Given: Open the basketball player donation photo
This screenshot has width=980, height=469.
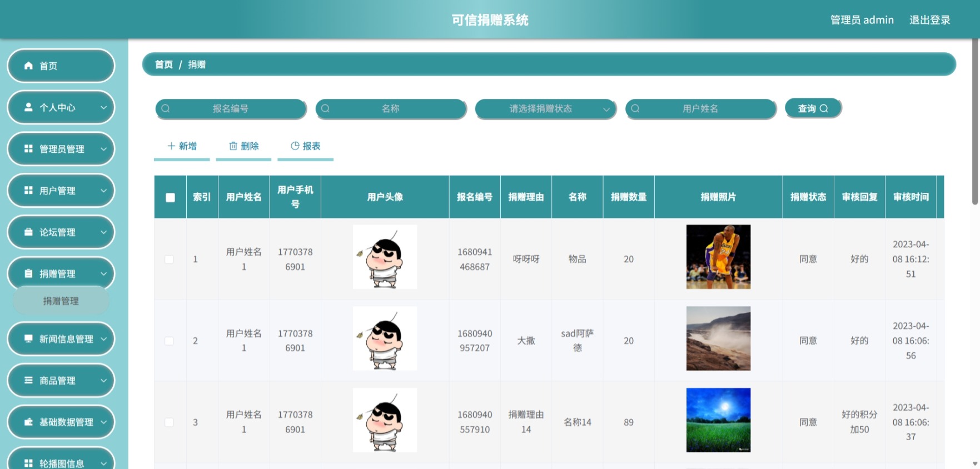Looking at the screenshot, I should coord(718,257).
